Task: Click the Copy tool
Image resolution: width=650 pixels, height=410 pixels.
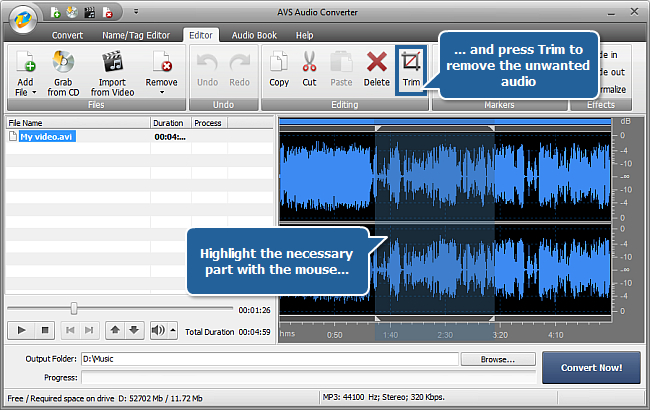Action: (279, 69)
